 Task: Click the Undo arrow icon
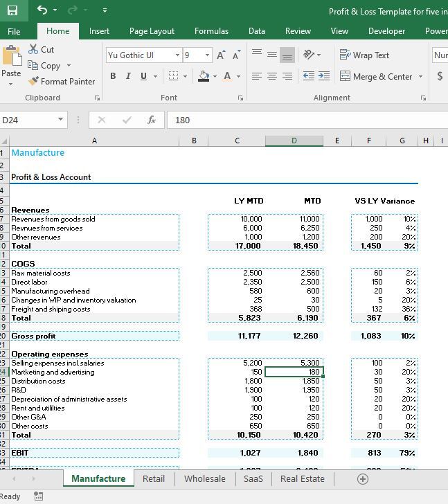point(42,10)
